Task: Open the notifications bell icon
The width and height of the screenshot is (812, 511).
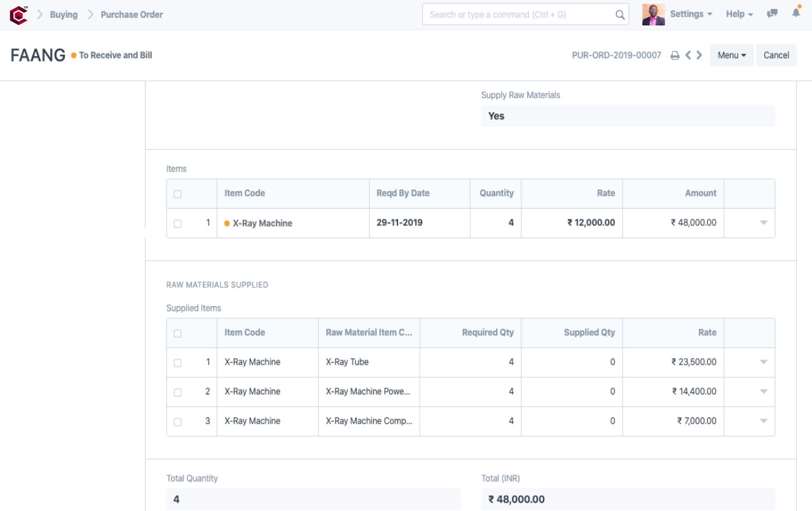Action: (796, 13)
